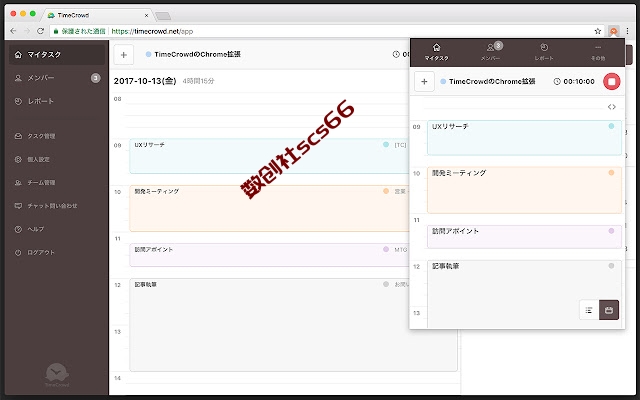Image resolution: width=640 pixels, height=400 pixels.
Task: Select その他 tab in extension popup
Action: pyautogui.click(x=598, y=52)
